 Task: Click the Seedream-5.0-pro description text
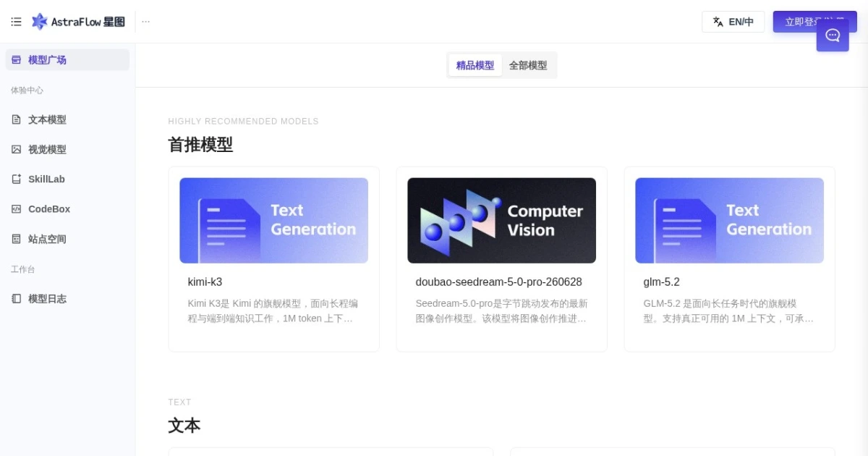[501, 311]
